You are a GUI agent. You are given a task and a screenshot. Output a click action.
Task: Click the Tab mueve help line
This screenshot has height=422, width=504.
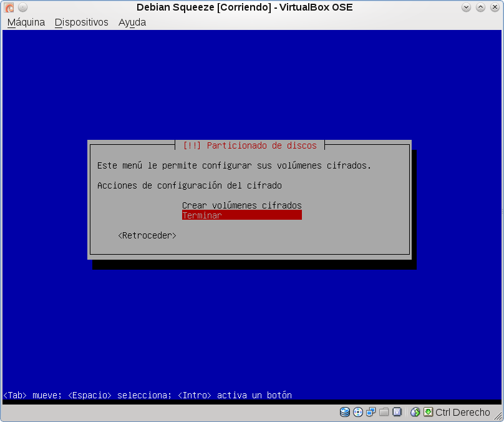pyautogui.click(x=148, y=395)
